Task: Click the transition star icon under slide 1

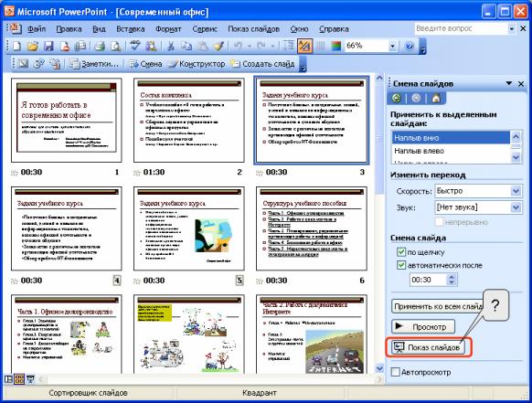Action: tap(15, 173)
